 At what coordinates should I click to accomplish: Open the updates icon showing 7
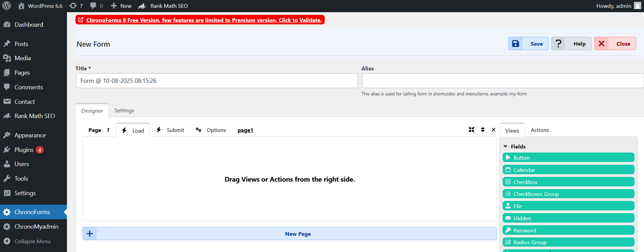click(x=76, y=6)
